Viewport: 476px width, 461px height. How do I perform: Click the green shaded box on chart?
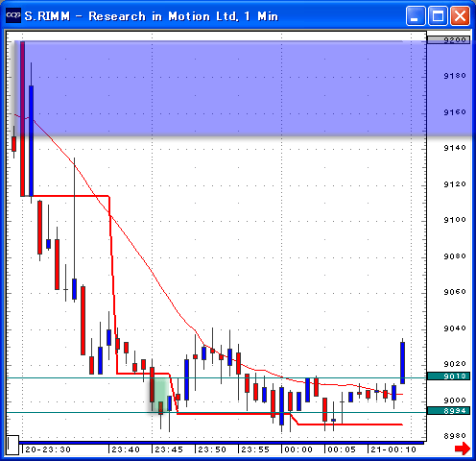coord(160,396)
